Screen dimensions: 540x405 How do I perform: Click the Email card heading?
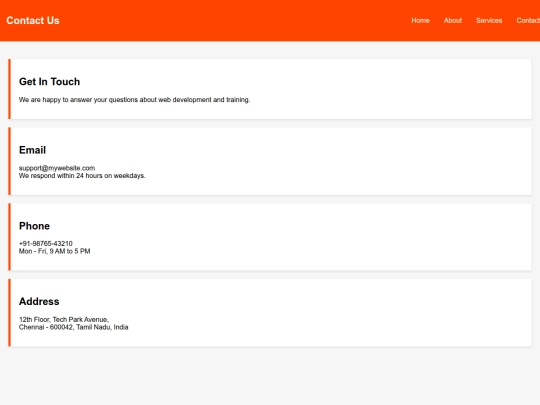[32, 150]
